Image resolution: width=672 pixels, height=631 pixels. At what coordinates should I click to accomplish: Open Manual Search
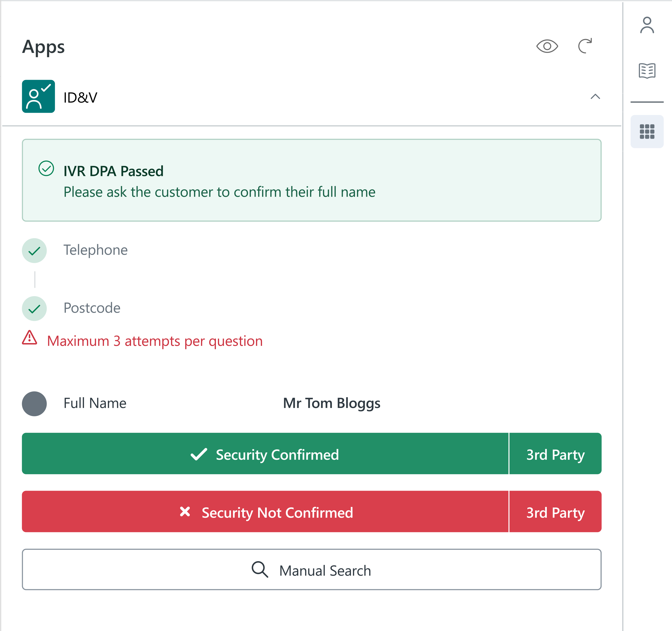[x=311, y=570]
